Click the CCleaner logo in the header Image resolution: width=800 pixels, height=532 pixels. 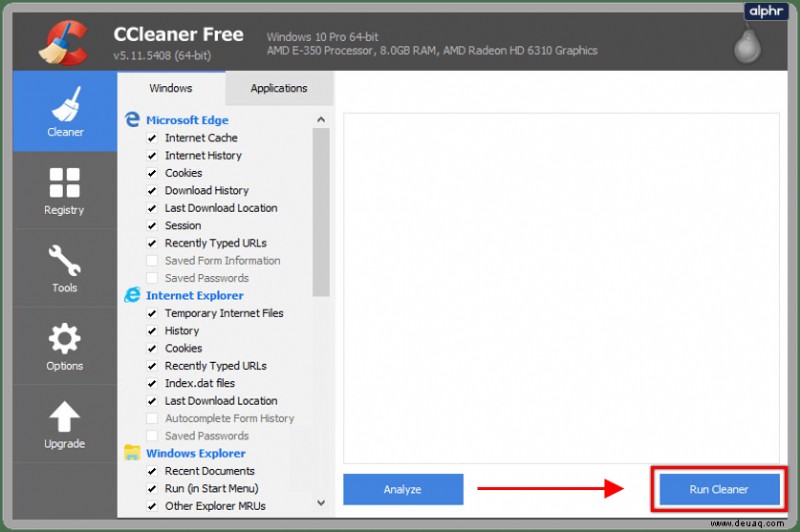(x=63, y=43)
